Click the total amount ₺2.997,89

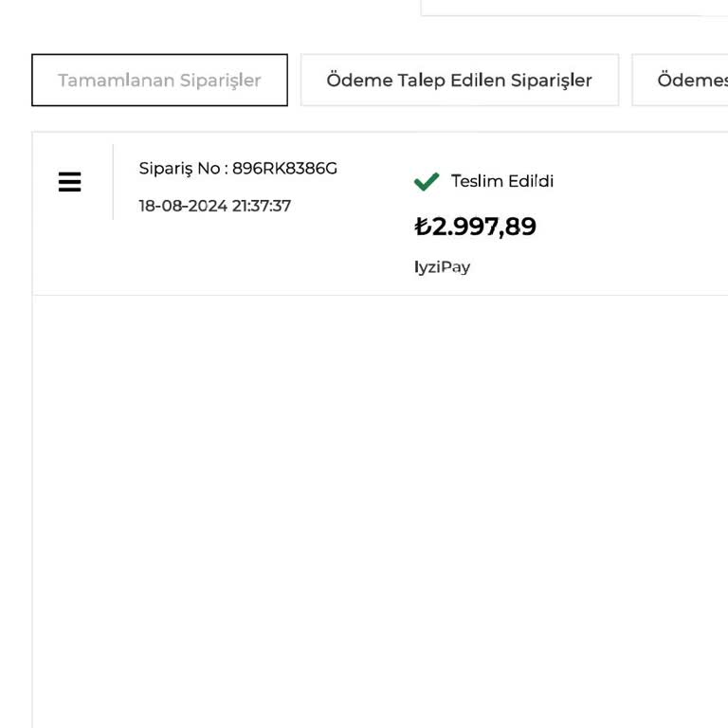(x=475, y=227)
